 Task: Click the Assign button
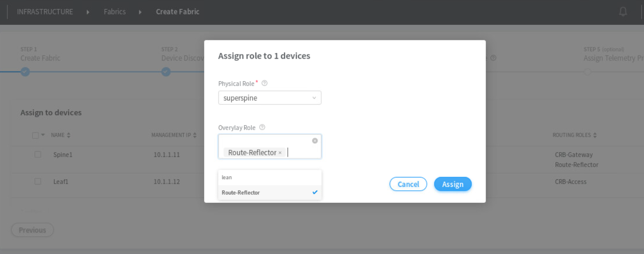click(x=452, y=184)
